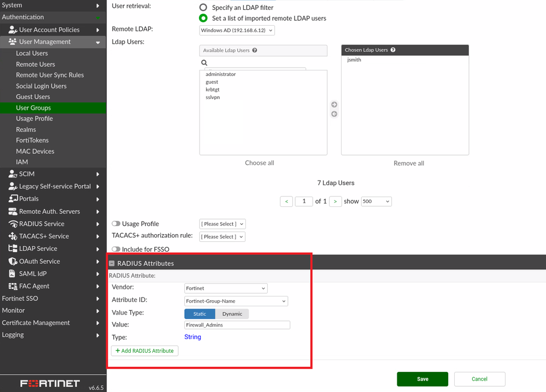Click the Cancel button
This screenshot has width=546, height=392.
pyautogui.click(x=479, y=379)
